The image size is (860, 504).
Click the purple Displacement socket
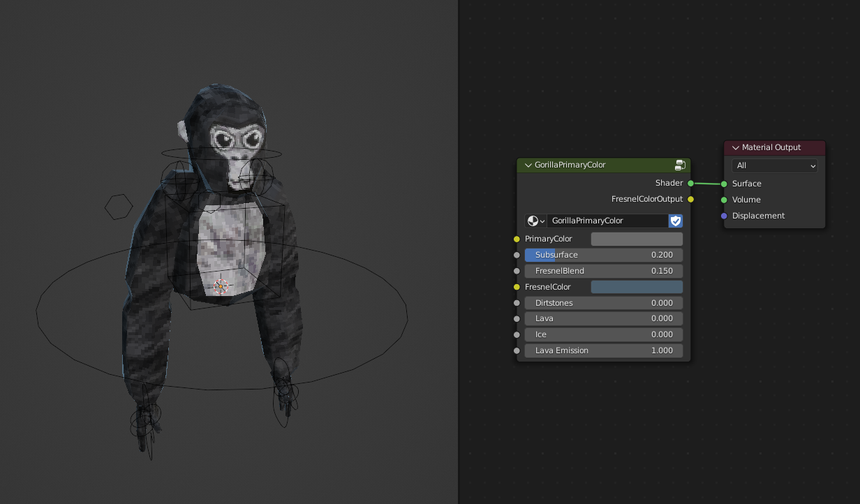click(724, 216)
